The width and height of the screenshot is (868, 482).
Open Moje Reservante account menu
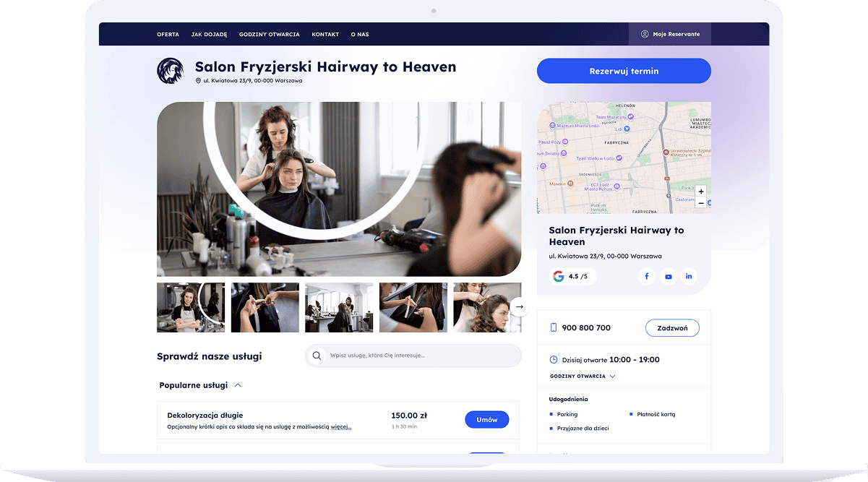(x=670, y=34)
